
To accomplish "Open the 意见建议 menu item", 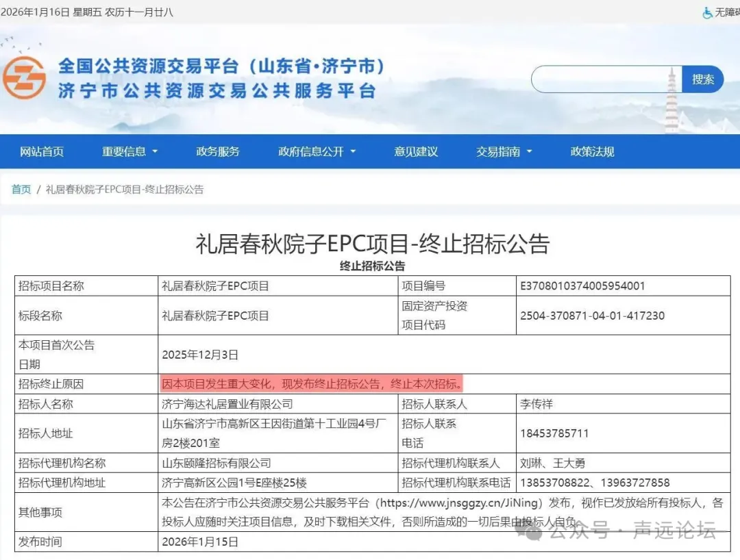I will click(416, 151).
